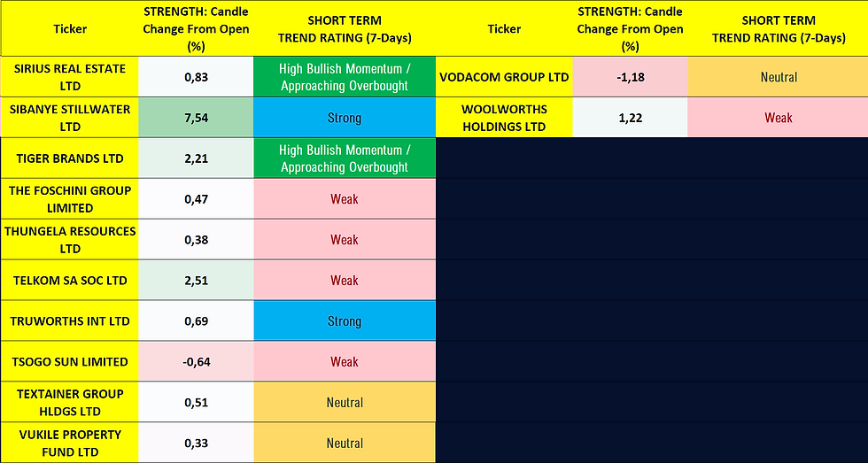Click the 2,51 candle change cell
The image size is (868, 463).
[x=196, y=281]
